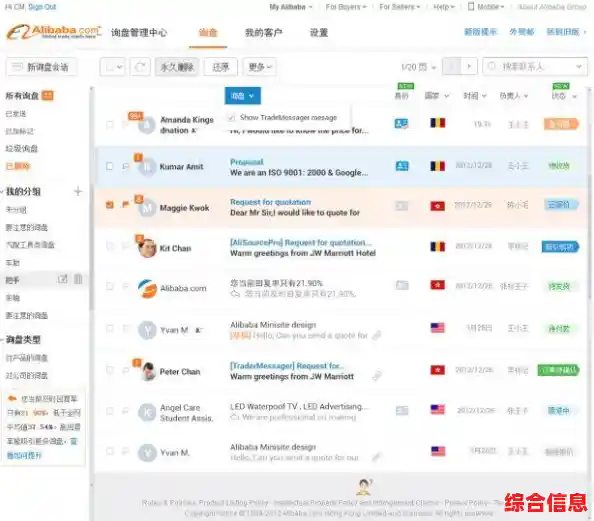Open the 状态 column filter dropdown
The image size is (594, 521).
(564, 96)
